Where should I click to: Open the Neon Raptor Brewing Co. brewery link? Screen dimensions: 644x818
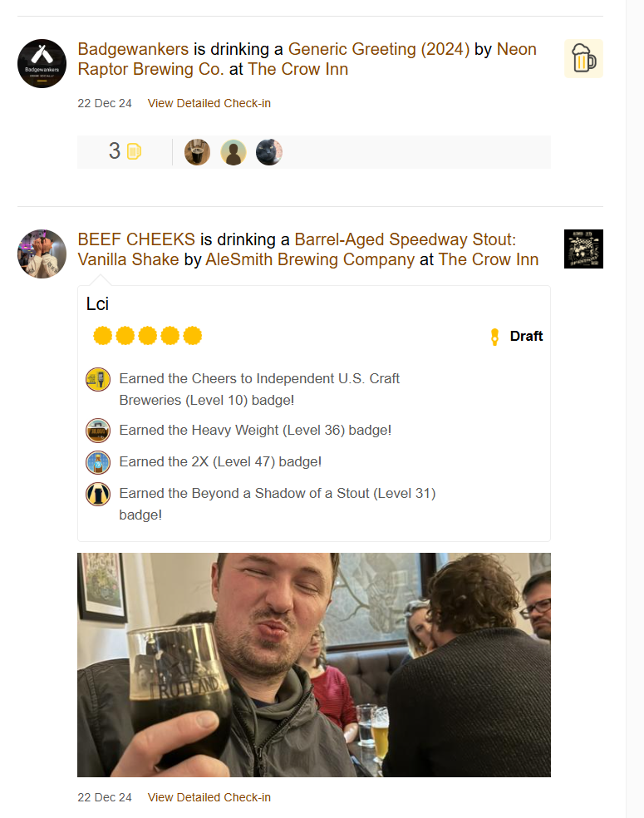pyautogui.click(x=307, y=59)
